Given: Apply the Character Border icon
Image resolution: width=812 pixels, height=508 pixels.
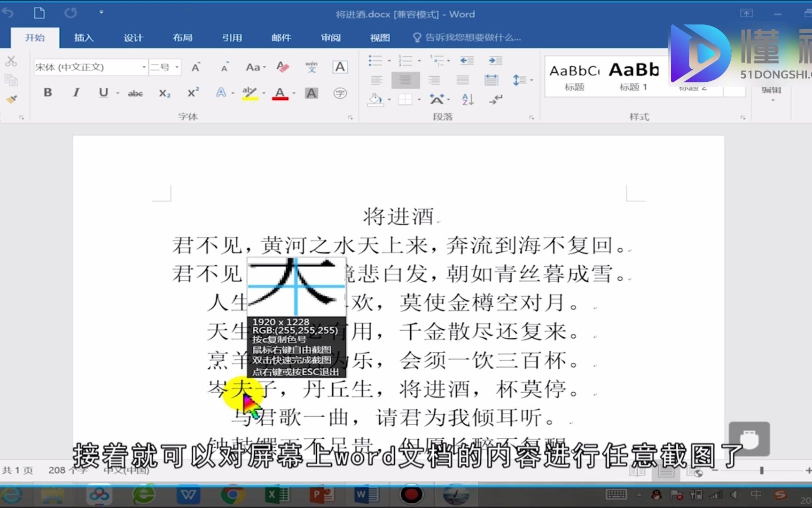Looking at the screenshot, I should point(340,67).
